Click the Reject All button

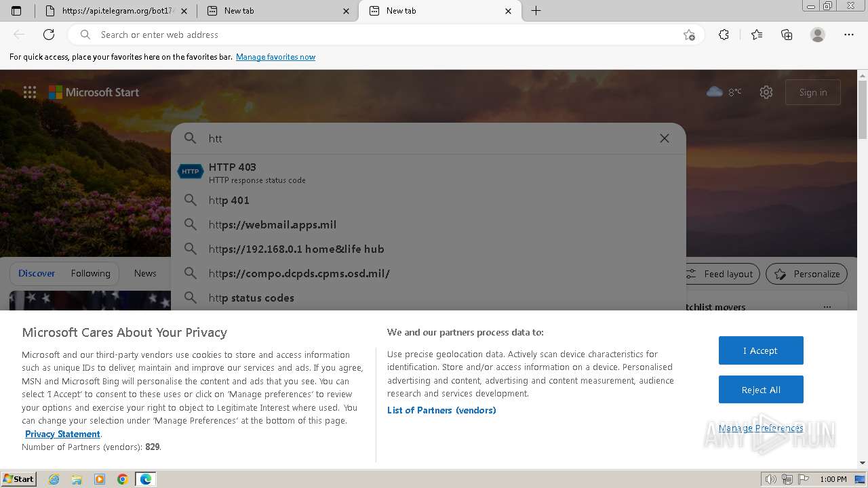coord(761,390)
